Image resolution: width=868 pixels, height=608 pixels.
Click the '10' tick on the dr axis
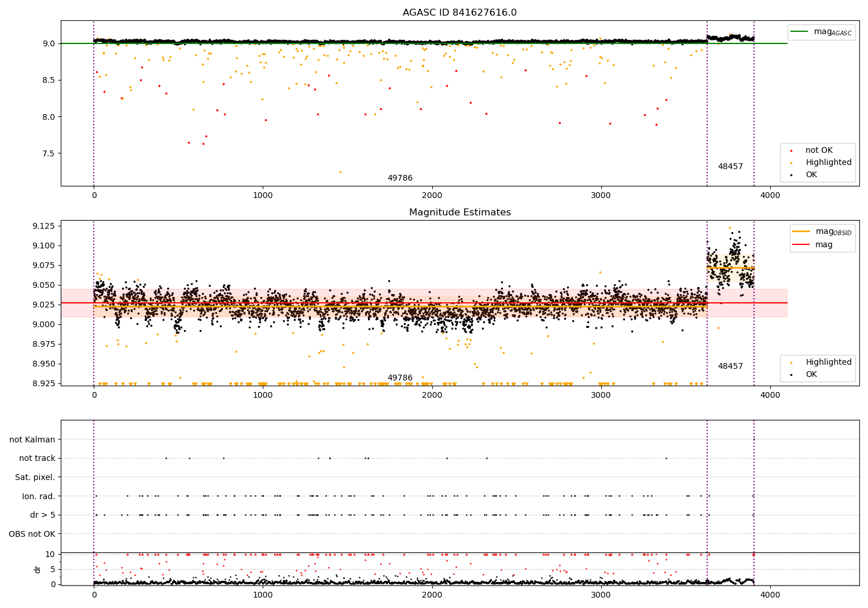50,554
